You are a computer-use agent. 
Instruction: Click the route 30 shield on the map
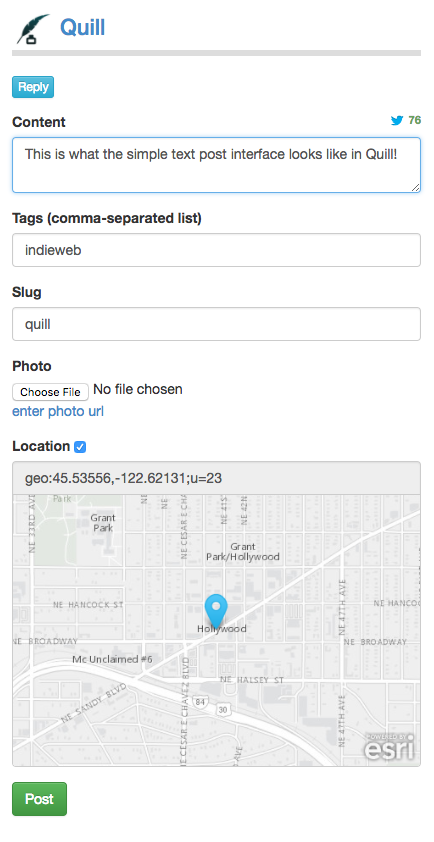tap(223, 710)
